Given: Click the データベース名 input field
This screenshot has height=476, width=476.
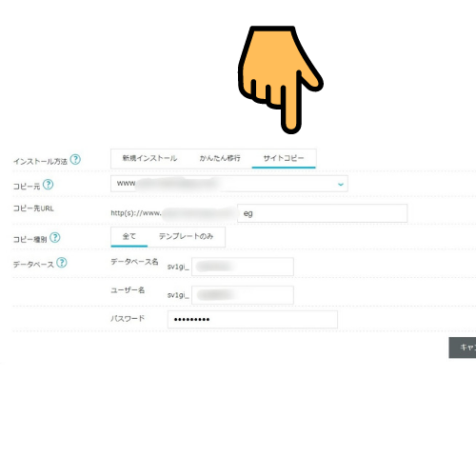Looking at the screenshot, I should tap(243, 267).
